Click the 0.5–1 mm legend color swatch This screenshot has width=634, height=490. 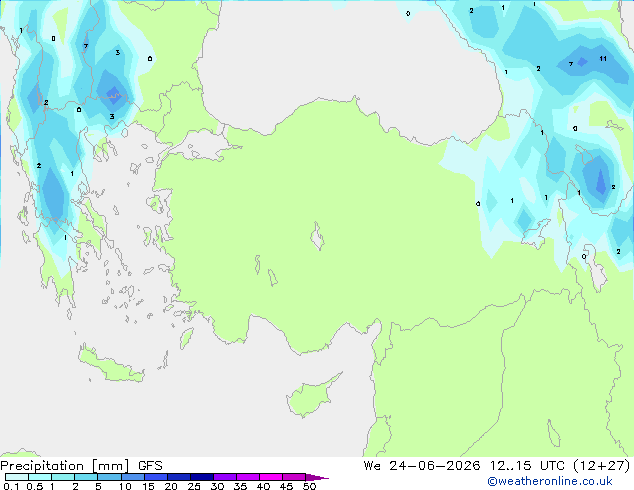point(40,477)
